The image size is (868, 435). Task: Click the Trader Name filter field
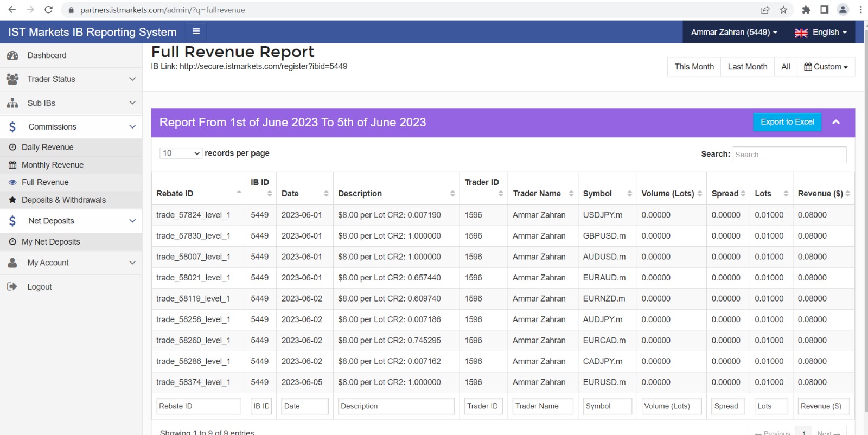542,406
